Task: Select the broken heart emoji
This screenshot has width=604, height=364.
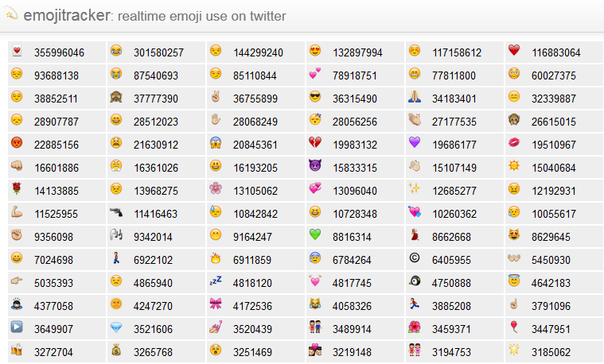Action: click(x=315, y=144)
